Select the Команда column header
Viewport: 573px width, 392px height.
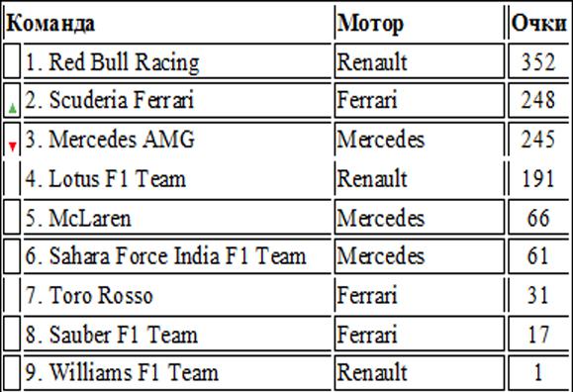click(x=50, y=24)
